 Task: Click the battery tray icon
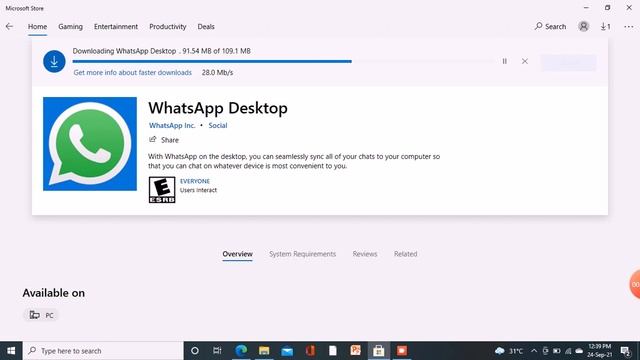coord(556,351)
